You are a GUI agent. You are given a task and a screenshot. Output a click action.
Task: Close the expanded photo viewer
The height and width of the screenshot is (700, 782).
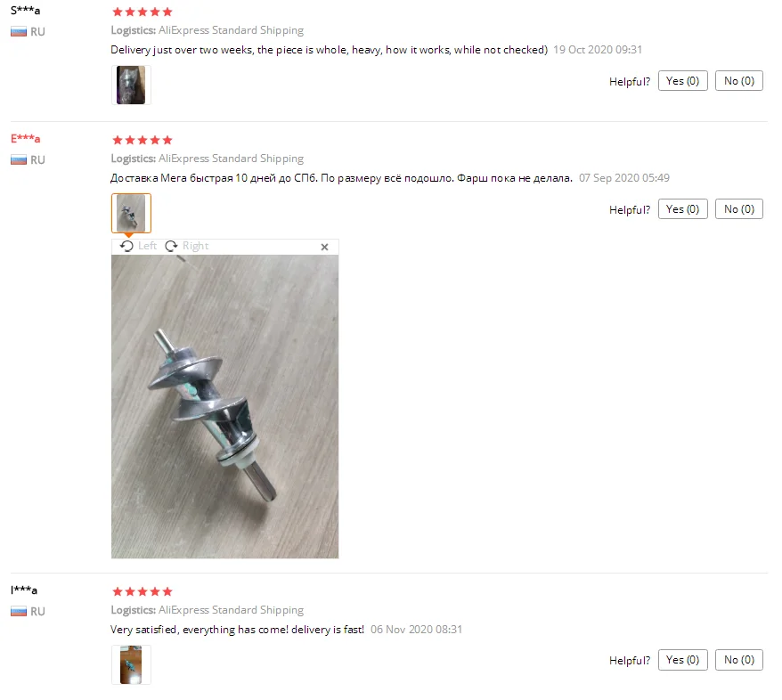[x=325, y=248]
